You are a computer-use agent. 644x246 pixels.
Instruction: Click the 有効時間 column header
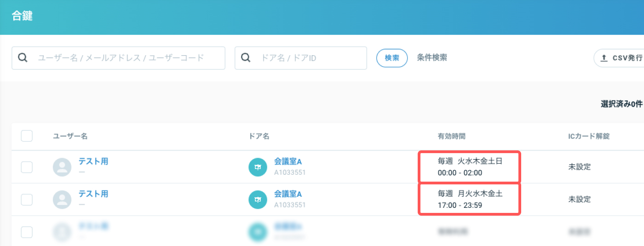pos(452,136)
